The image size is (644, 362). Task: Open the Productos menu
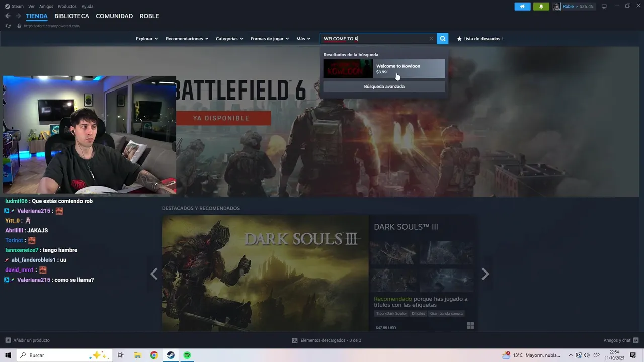coord(67,6)
